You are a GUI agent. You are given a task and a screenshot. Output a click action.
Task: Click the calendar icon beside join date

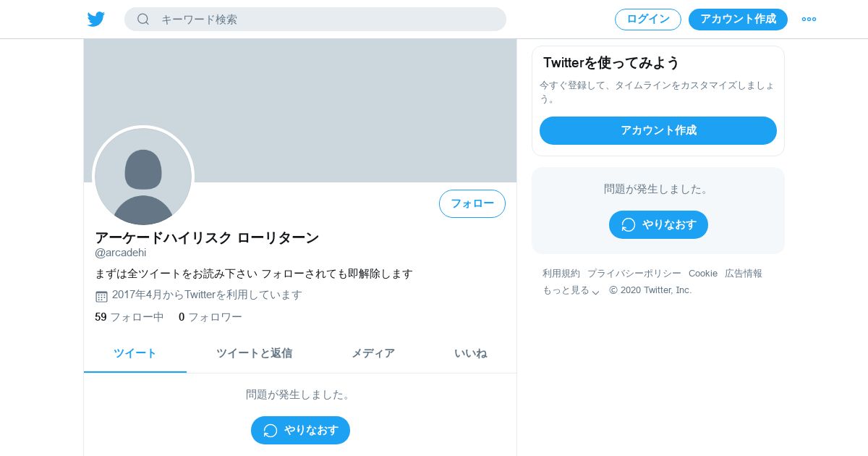(101, 296)
